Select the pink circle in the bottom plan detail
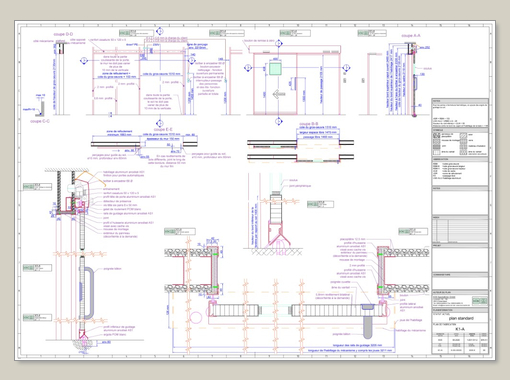Image resolution: width=510 pixels, height=380 pixels. (x=196, y=318)
